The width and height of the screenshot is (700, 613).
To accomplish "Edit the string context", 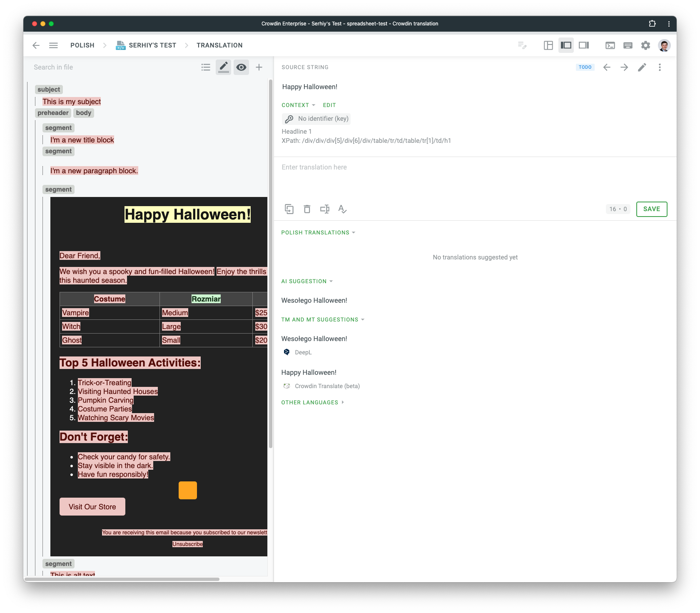I will [329, 105].
